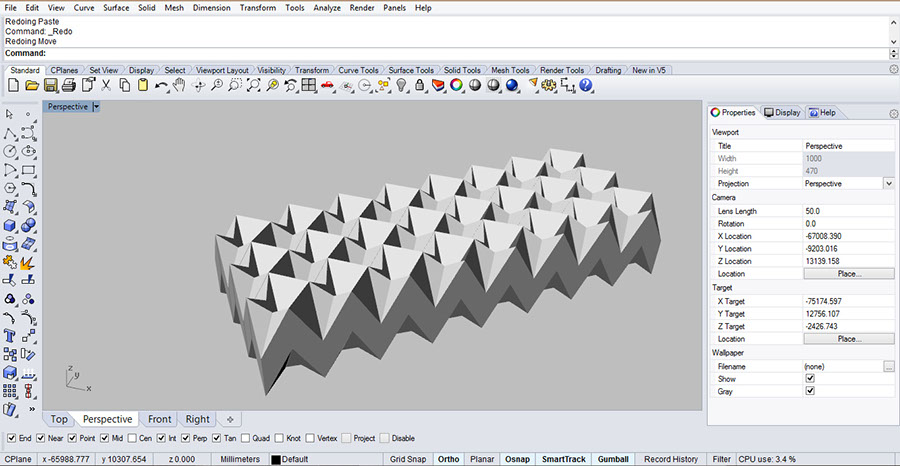Switch to the Front viewport tab
Viewport: 900px width, 466px height.
point(160,419)
